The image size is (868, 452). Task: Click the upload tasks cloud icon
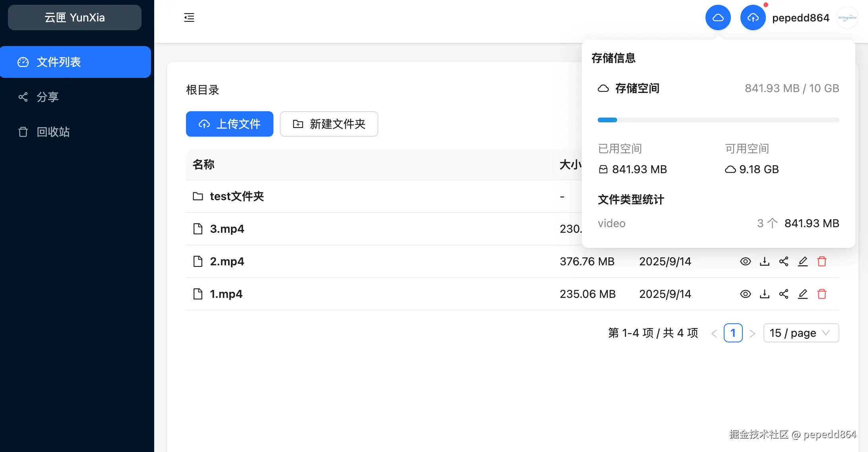(753, 17)
